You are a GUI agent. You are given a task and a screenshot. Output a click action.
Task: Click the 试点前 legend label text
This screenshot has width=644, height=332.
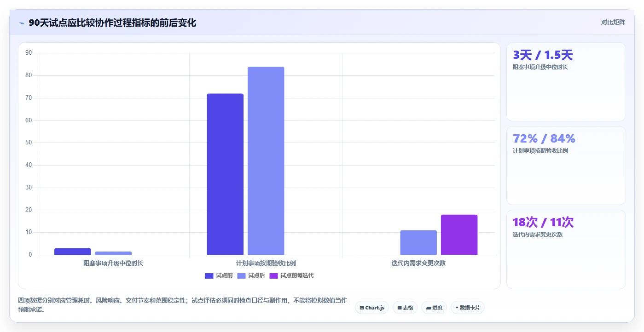(224, 275)
